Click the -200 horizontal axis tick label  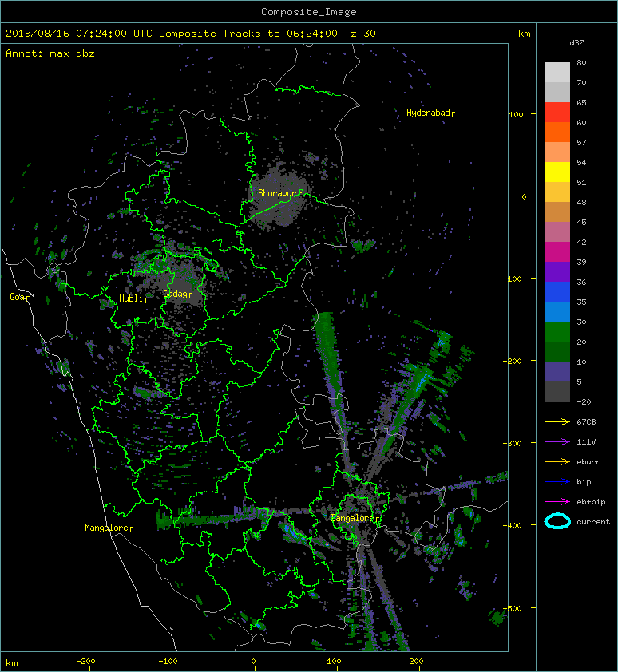85,662
